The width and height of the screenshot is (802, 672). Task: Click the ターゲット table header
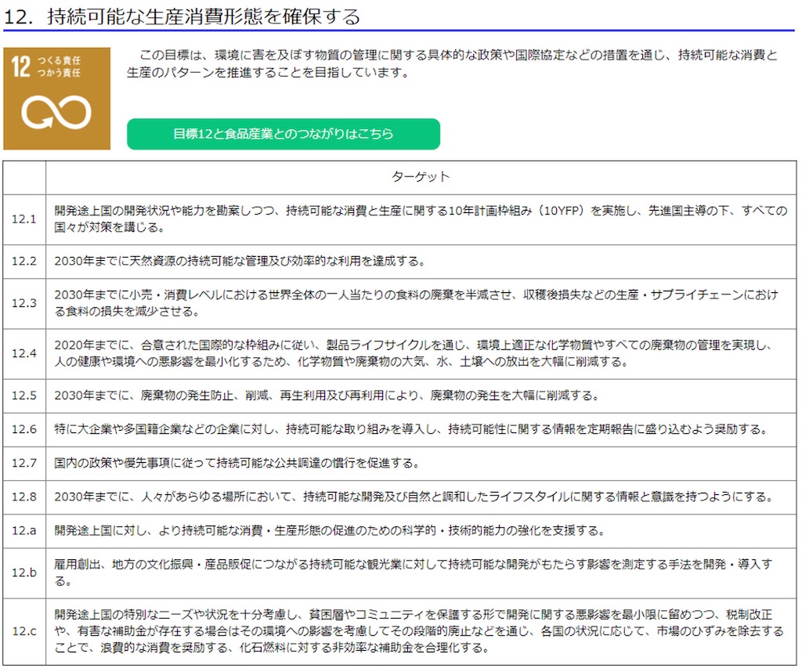coord(421,177)
